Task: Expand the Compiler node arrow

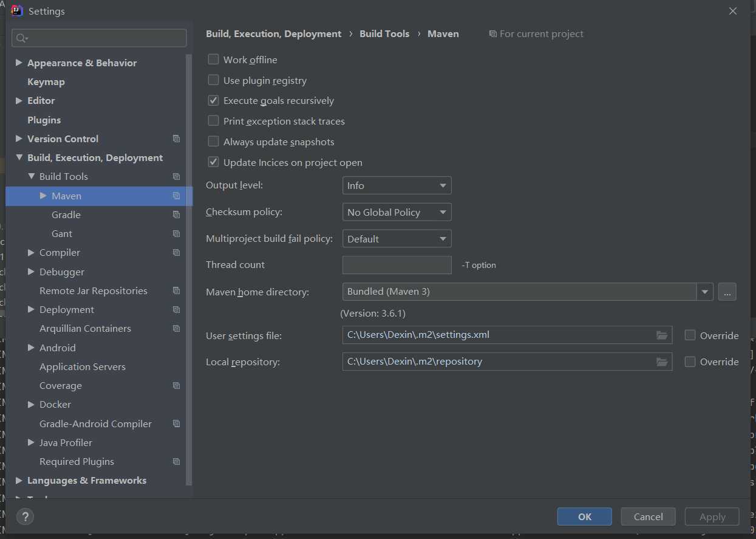Action: (31, 253)
